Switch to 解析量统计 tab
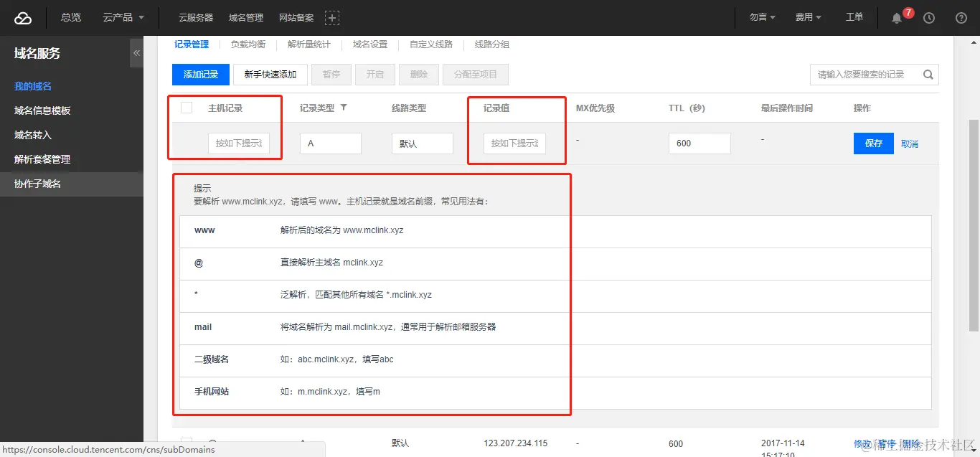This screenshot has width=980, height=457. [309, 44]
